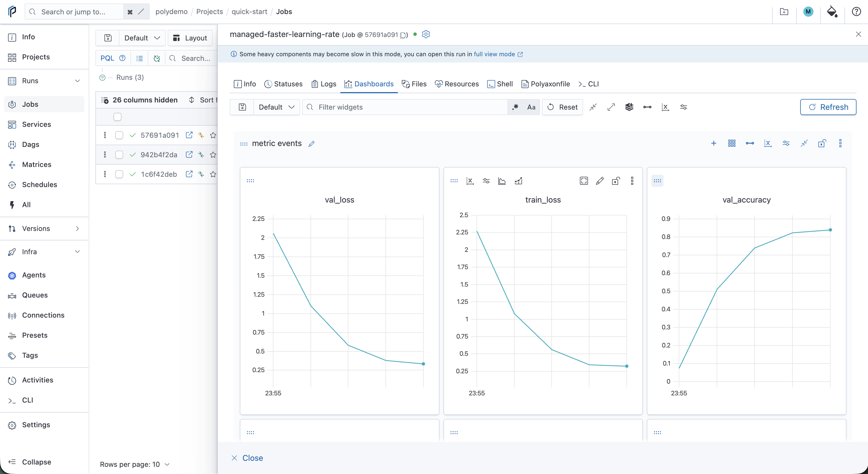Open row menu for run 57691a091

[x=105, y=135]
